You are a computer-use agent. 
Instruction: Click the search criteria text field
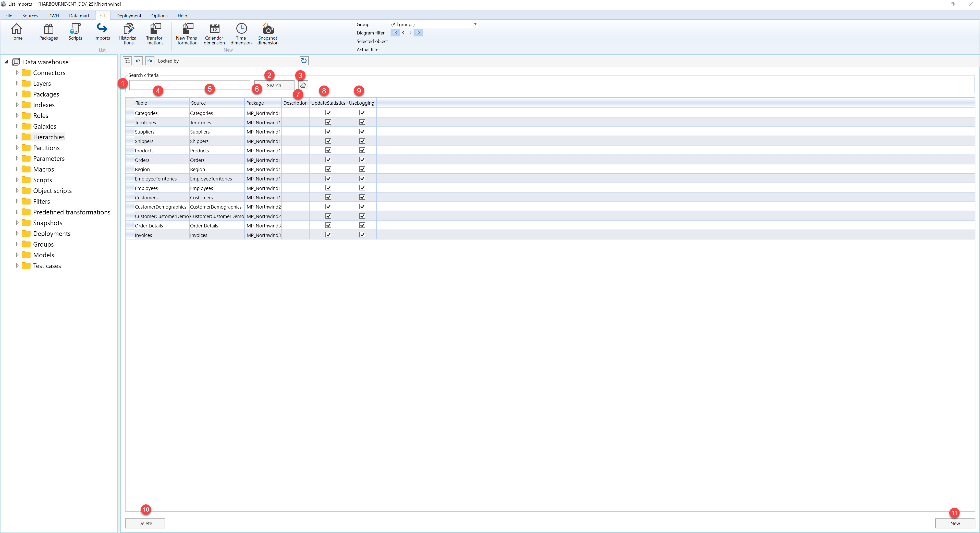click(x=189, y=85)
